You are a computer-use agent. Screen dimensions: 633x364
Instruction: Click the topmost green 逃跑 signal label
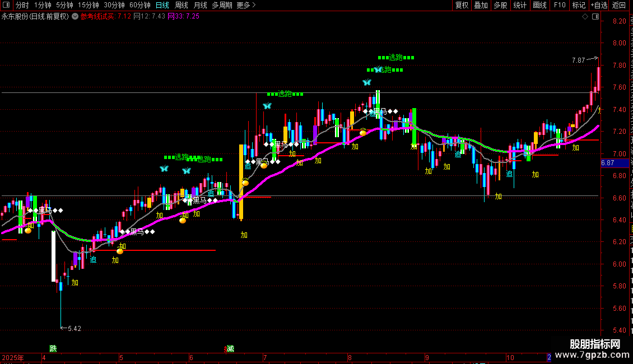click(x=395, y=57)
